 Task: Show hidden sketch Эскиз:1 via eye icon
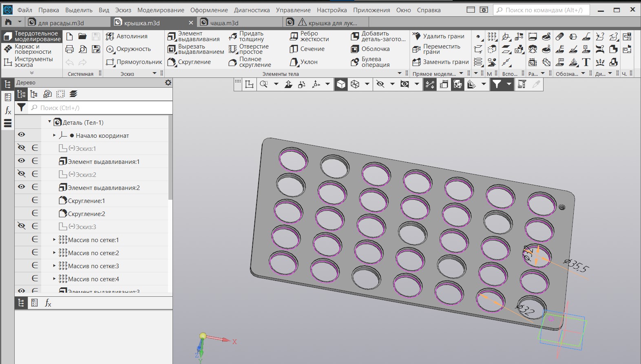click(x=22, y=148)
